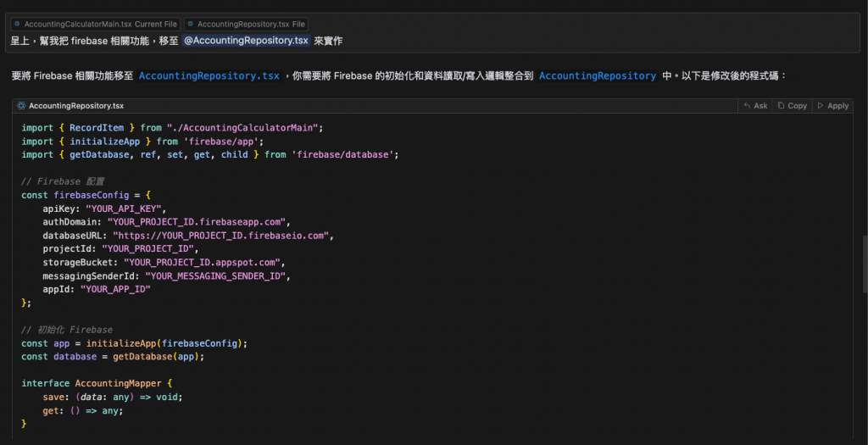This screenshot has width=868, height=445.
Task: Click initializeApp(firebaseConfig) call
Action: coord(164,343)
